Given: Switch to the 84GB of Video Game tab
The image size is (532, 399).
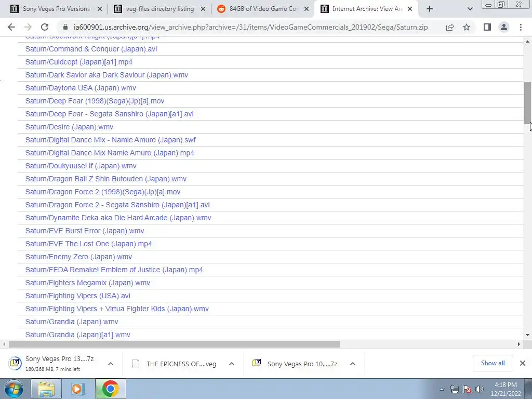Looking at the screenshot, I should pos(263,9).
